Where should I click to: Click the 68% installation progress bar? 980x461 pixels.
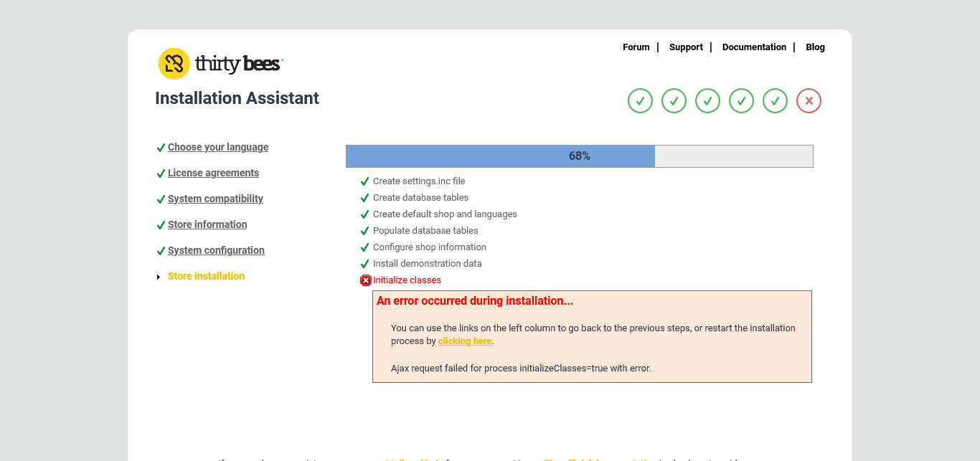[x=580, y=156]
